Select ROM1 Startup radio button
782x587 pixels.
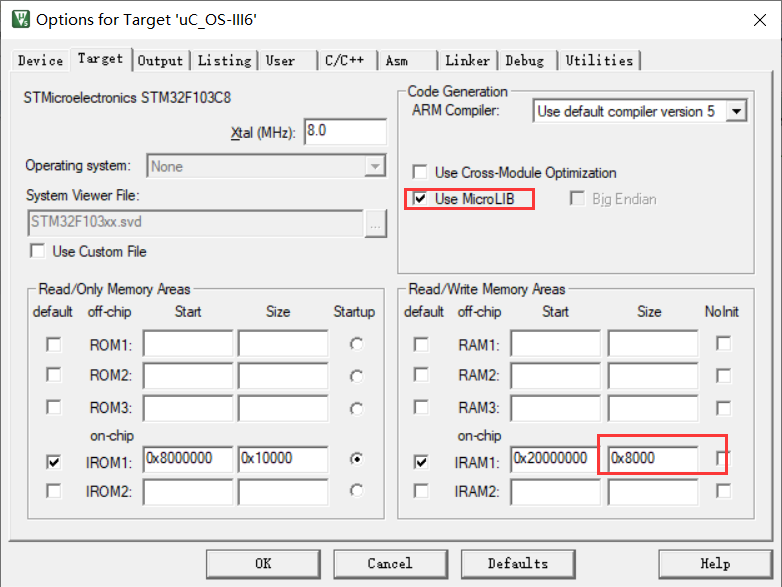point(356,344)
